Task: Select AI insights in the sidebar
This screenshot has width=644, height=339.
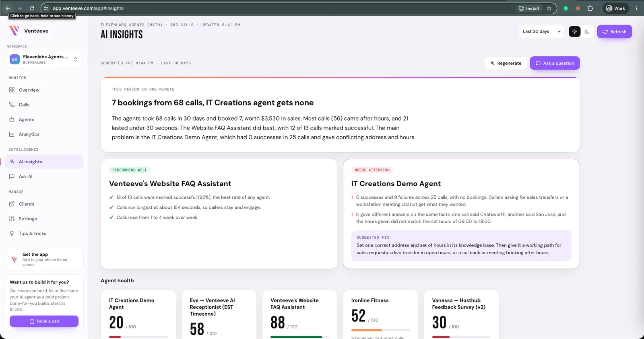Action: point(44,162)
